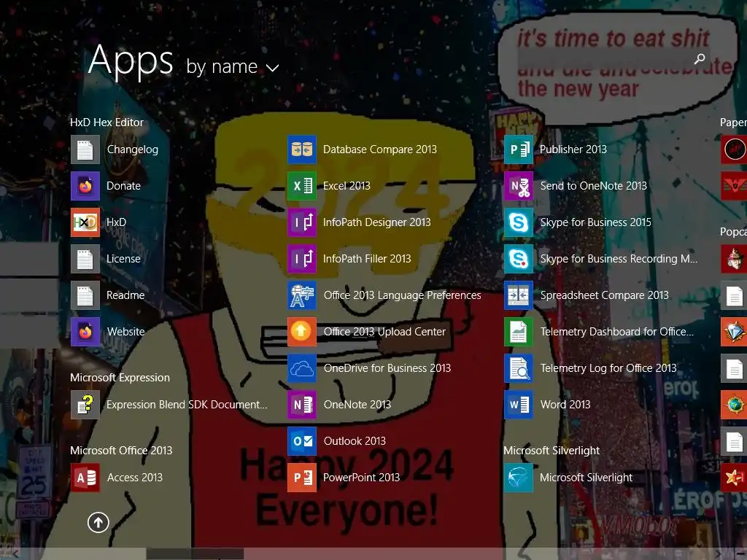Launch OneDrive for Business 2013 icon
The image size is (747, 560).
(302, 368)
